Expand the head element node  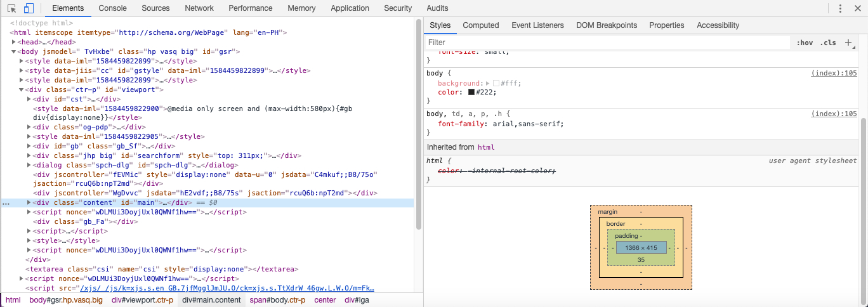point(14,42)
